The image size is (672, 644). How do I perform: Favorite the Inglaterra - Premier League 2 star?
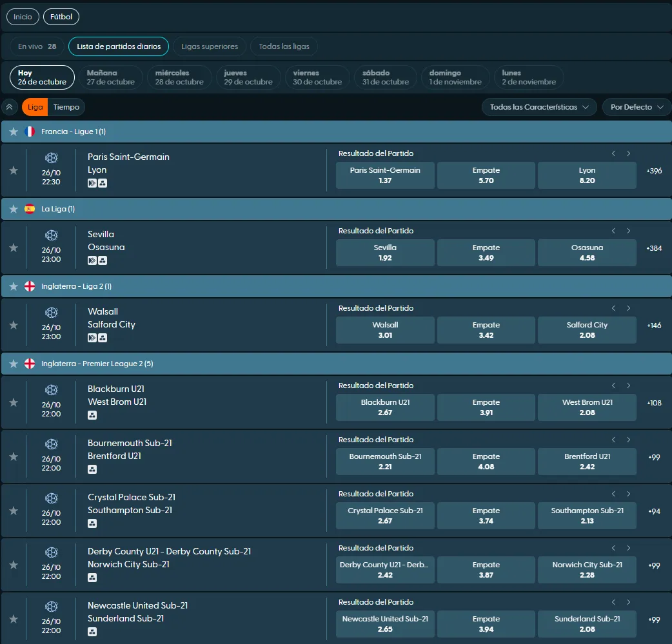14,364
